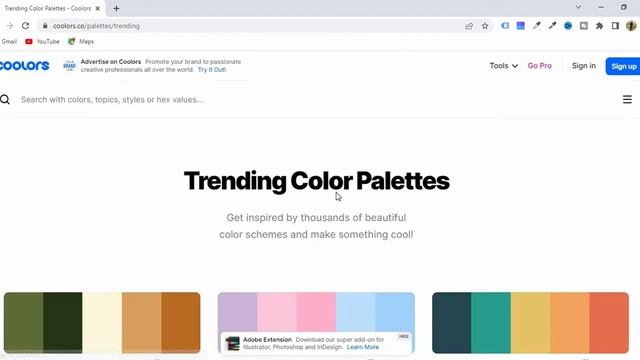
Task: Open the browser side panel icon
Action: (615, 26)
